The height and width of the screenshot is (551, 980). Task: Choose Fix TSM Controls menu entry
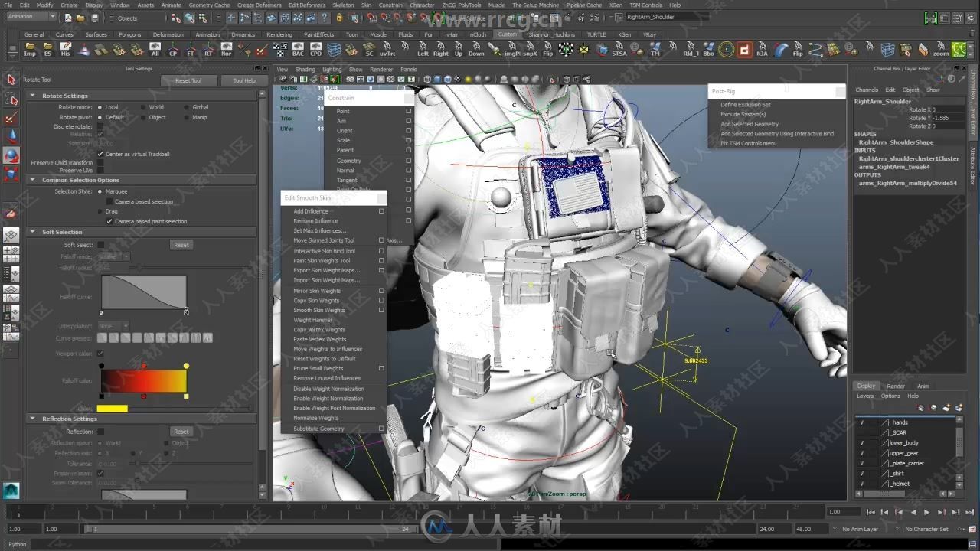[x=748, y=143]
